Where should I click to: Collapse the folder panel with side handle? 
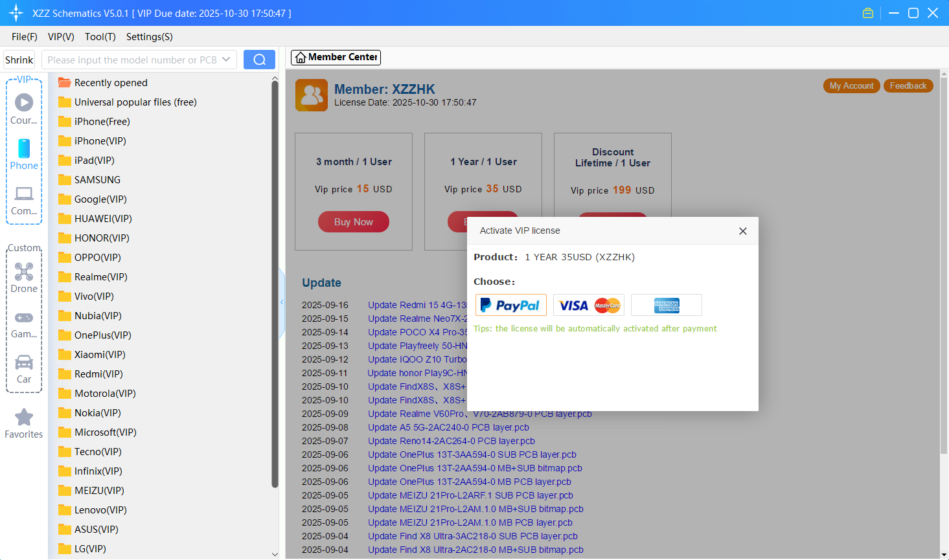click(282, 302)
